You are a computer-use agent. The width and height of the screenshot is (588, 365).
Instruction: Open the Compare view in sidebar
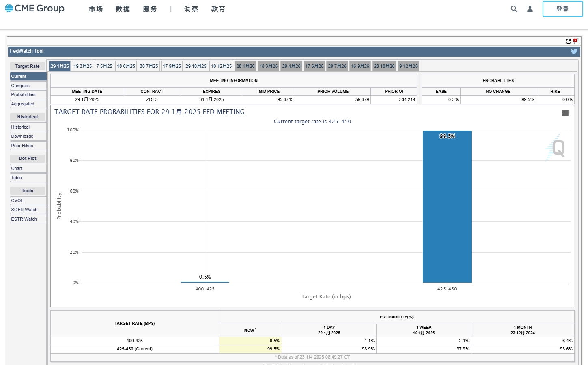(x=28, y=86)
